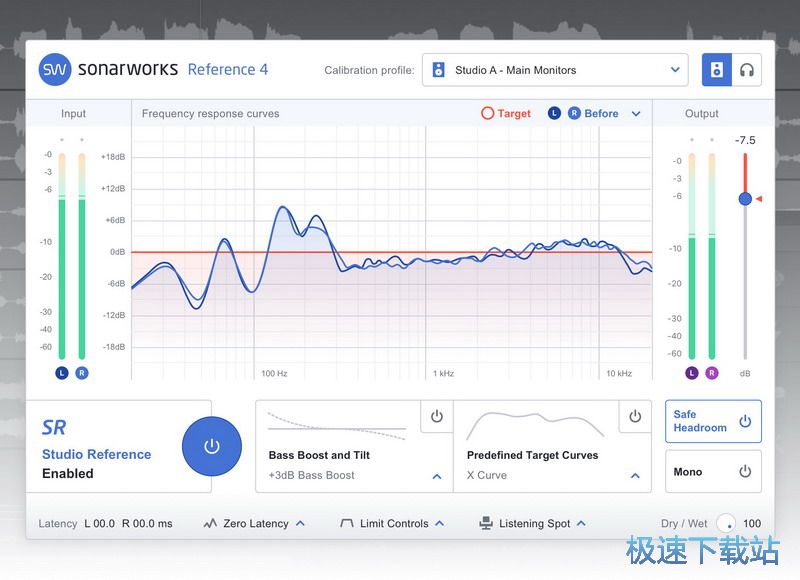Viewport: 800px width, 580px height.
Task: Toggle the Studio Reference power button
Action: [x=211, y=446]
